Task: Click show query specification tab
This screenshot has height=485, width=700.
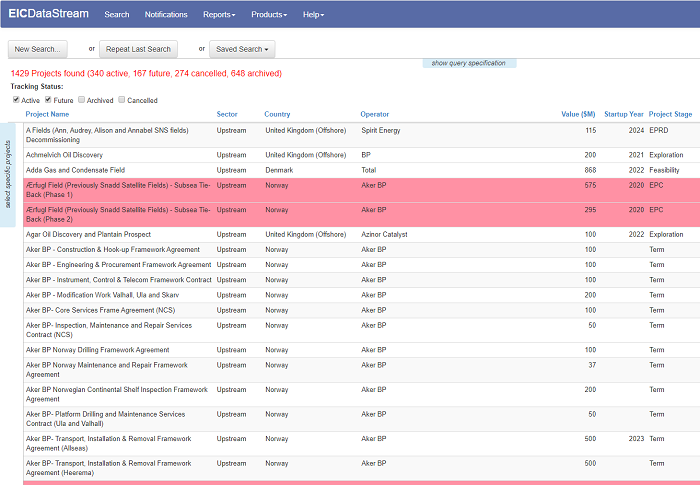Action: pos(469,63)
